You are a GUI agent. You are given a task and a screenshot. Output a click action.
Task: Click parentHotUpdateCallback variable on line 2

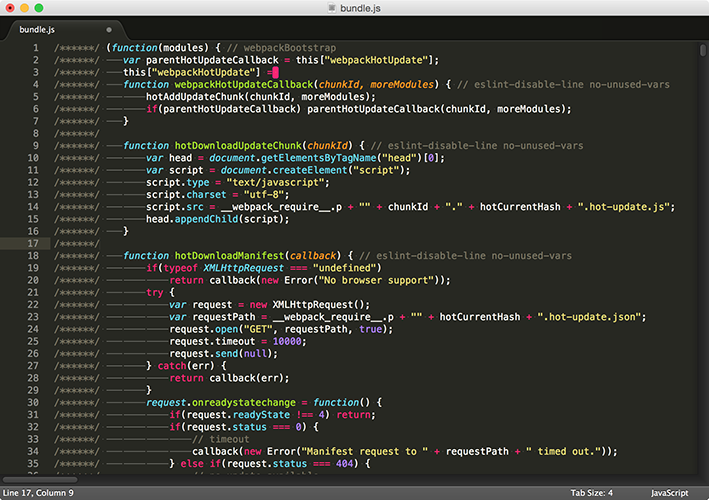point(212,60)
